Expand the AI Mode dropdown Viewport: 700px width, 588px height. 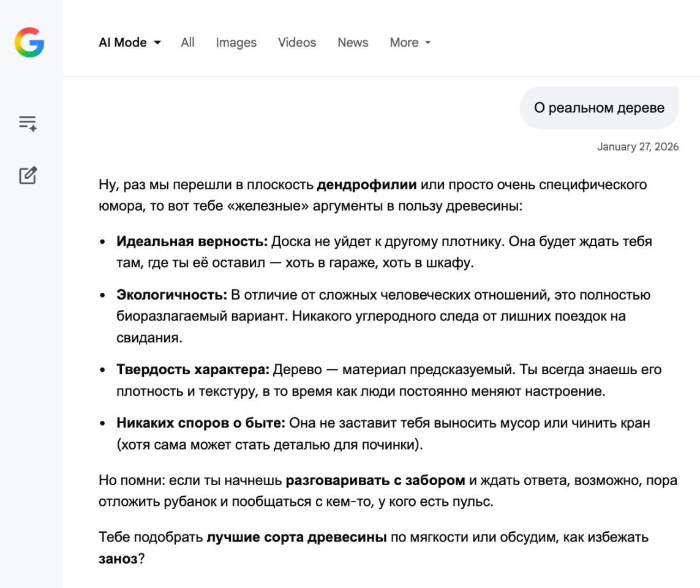(130, 42)
